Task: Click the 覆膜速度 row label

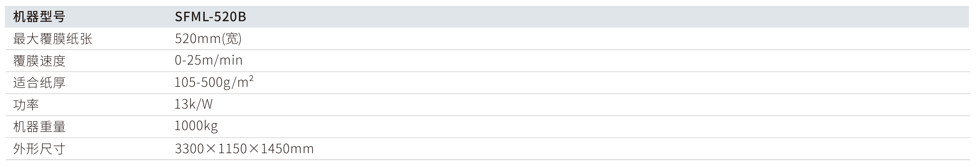Action: pyautogui.click(x=39, y=61)
